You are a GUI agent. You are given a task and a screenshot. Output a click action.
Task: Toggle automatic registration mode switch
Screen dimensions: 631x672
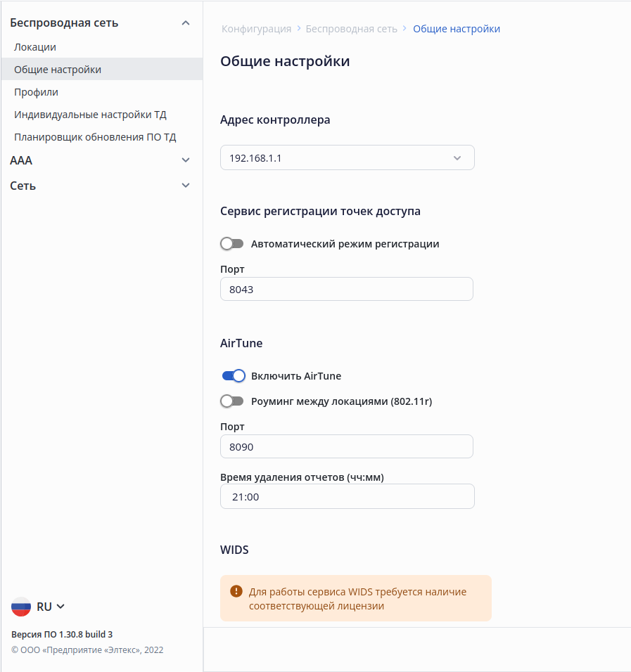point(232,244)
